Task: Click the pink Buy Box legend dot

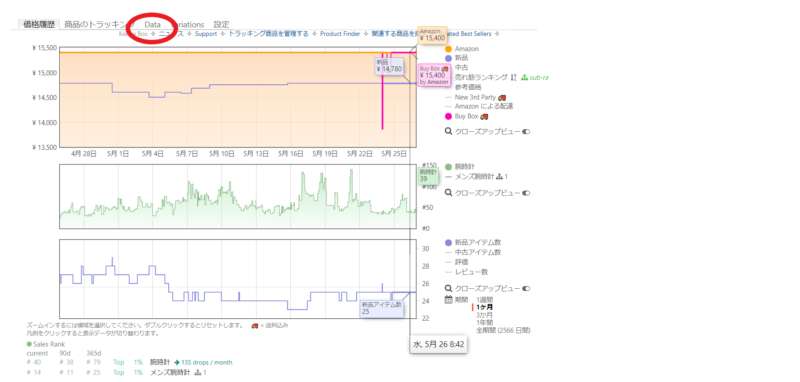Action: tap(448, 116)
